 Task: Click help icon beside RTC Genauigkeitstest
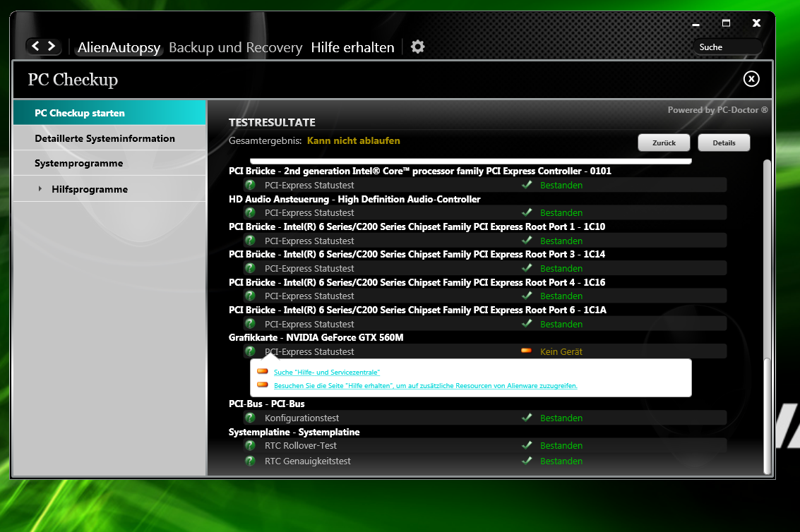tap(250, 461)
